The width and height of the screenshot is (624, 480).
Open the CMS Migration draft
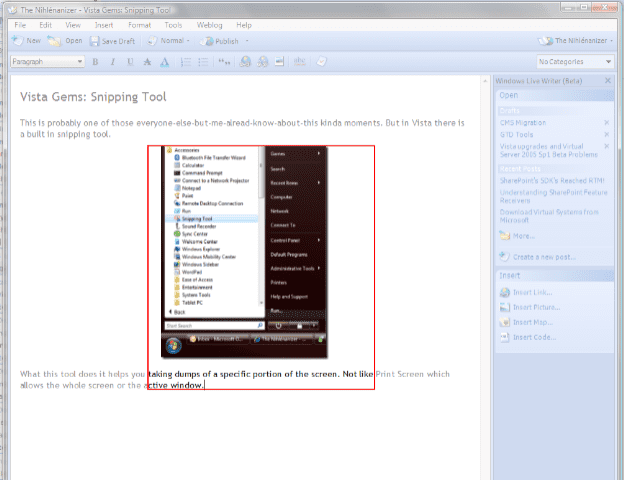pyautogui.click(x=523, y=123)
